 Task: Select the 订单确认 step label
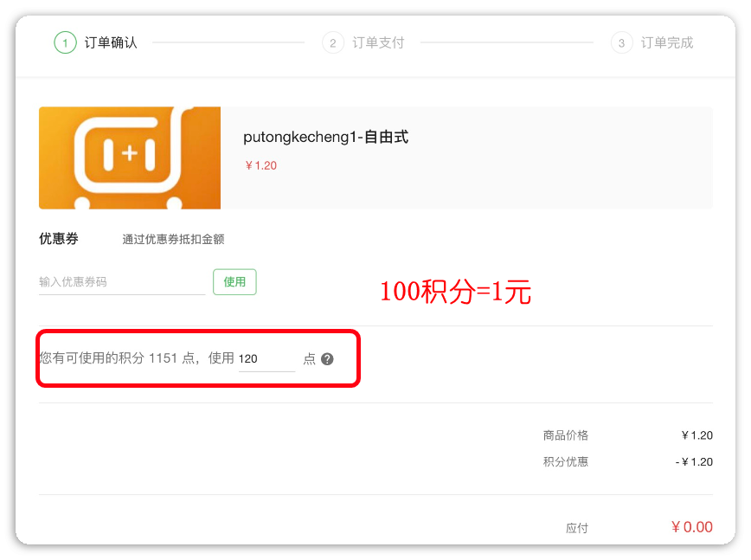[111, 42]
